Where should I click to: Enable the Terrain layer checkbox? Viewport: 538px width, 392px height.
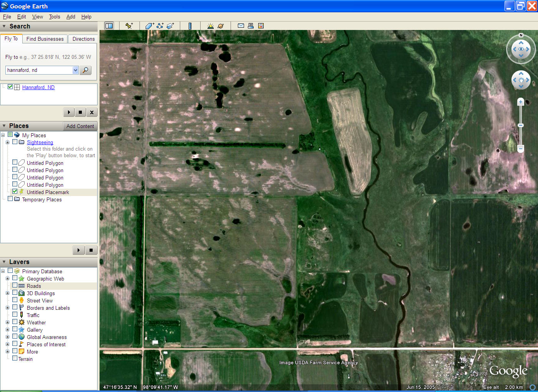[15, 358]
